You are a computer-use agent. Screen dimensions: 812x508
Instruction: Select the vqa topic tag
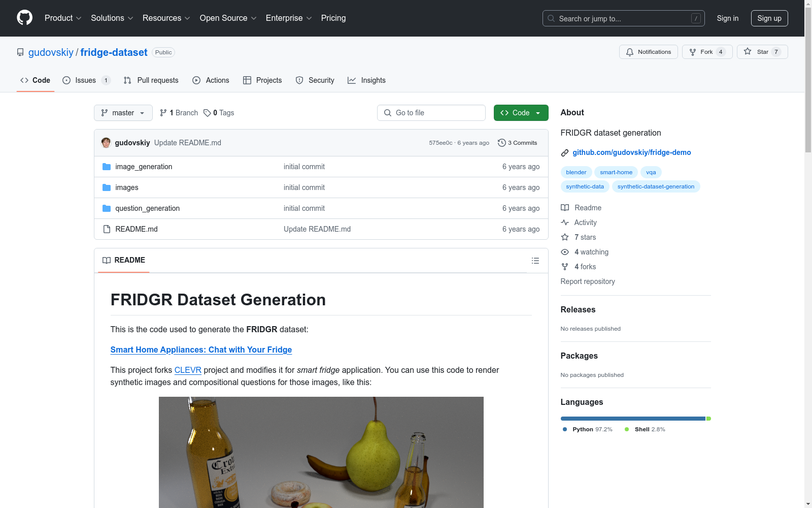(651, 172)
